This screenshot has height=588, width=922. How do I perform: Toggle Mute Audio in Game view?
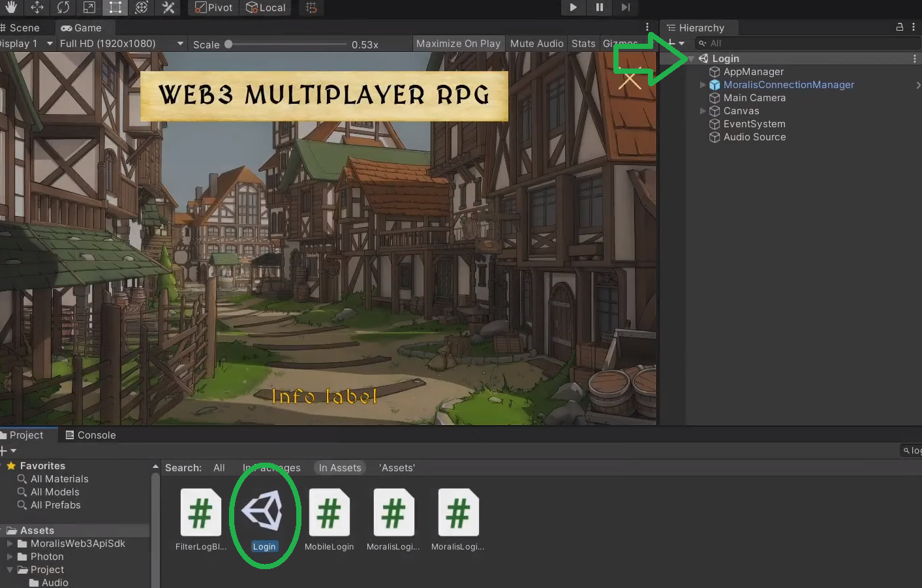pyautogui.click(x=536, y=44)
